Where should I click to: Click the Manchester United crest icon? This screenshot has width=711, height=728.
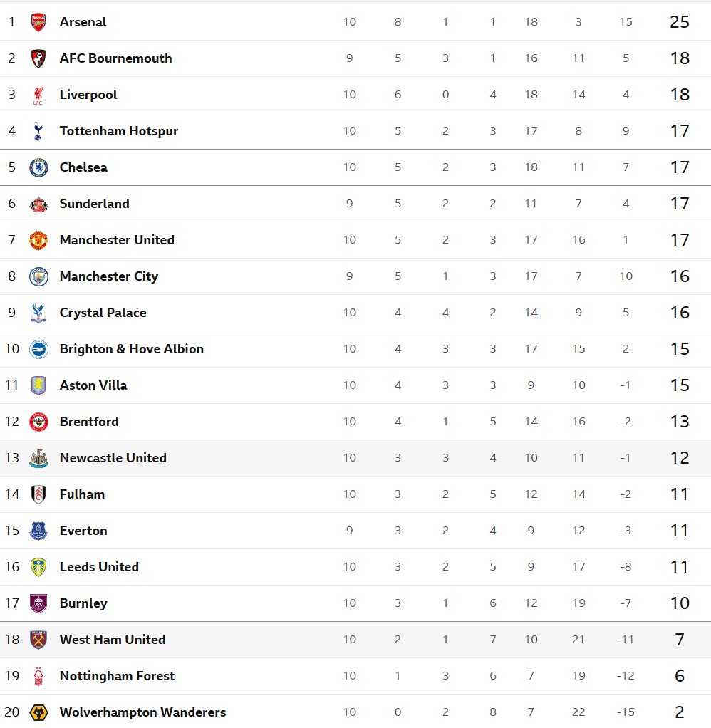(38, 240)
